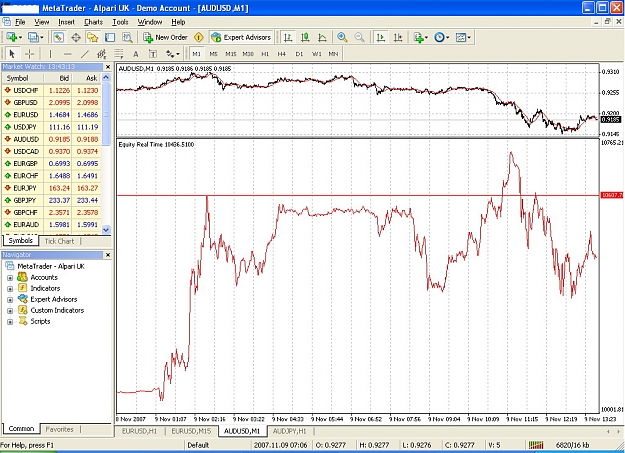
Task: Select the Trendline drawing tool
Action: point(85,54)
